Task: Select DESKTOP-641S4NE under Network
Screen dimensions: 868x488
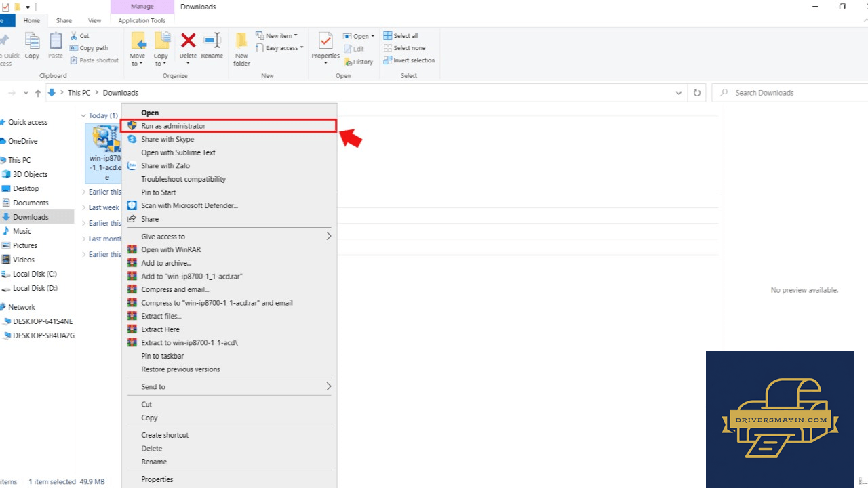Action: point(42,321)
